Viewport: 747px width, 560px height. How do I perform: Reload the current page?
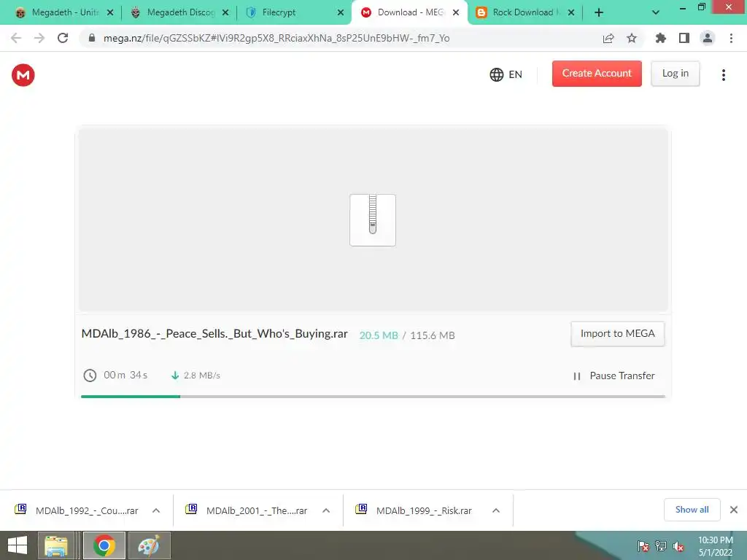click(x=63, y=38)
